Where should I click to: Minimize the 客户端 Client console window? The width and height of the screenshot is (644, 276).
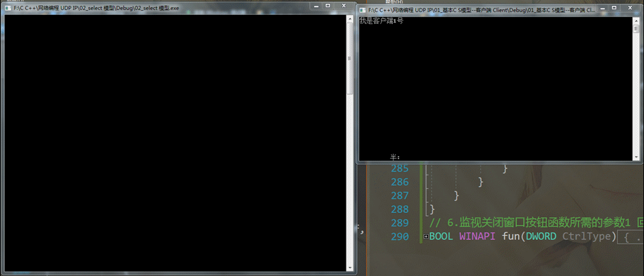[x=603, y=8]
